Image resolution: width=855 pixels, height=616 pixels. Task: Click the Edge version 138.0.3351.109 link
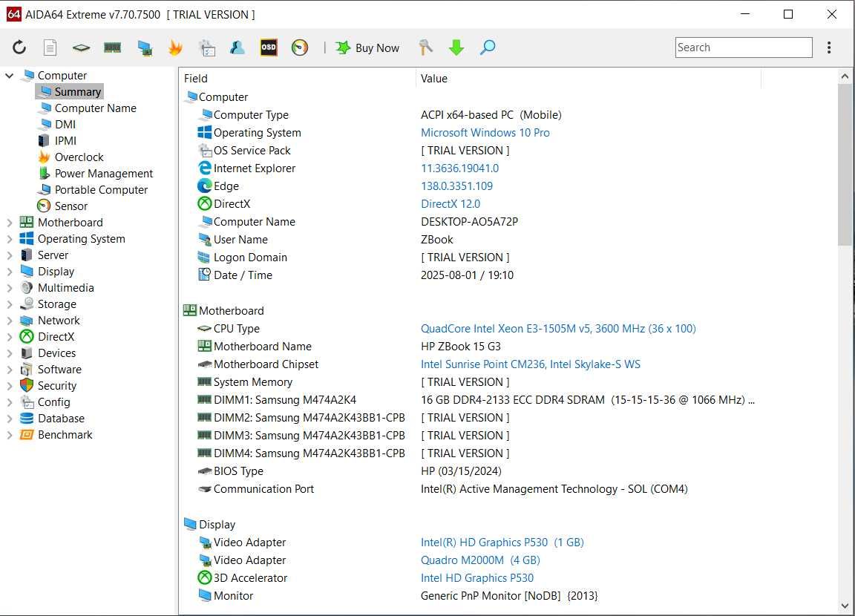pyautogui.click(x=456, y=186)
